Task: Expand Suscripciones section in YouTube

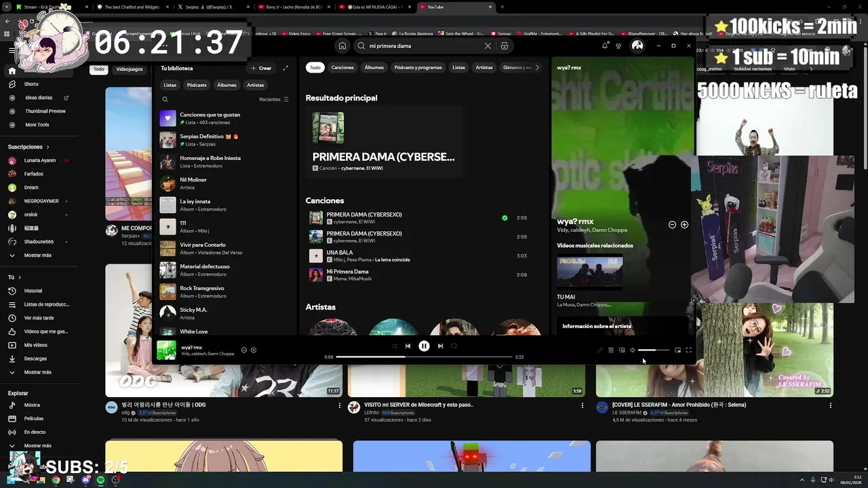Action: point(28,147)
